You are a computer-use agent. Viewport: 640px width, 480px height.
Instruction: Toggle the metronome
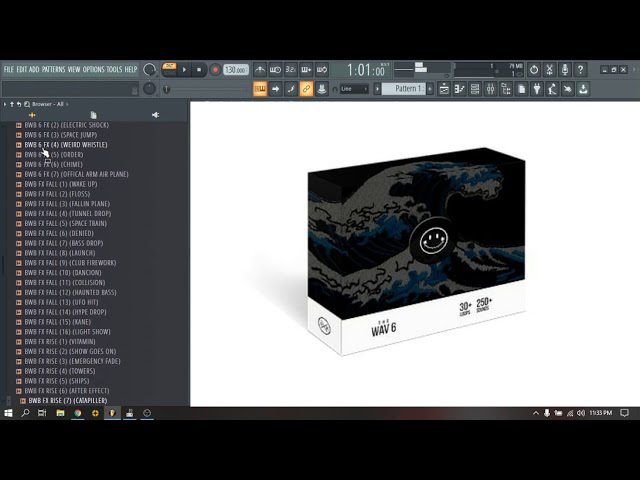click(x=260, y=70)
